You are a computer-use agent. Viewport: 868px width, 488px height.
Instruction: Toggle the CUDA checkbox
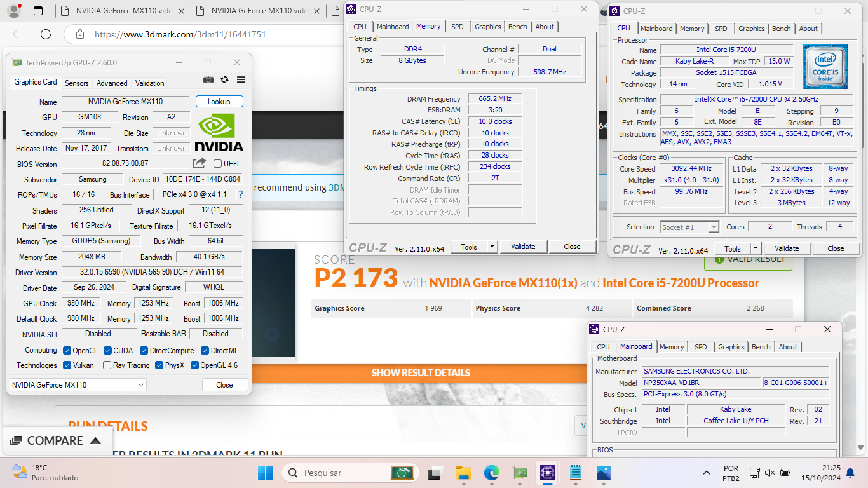107,350
